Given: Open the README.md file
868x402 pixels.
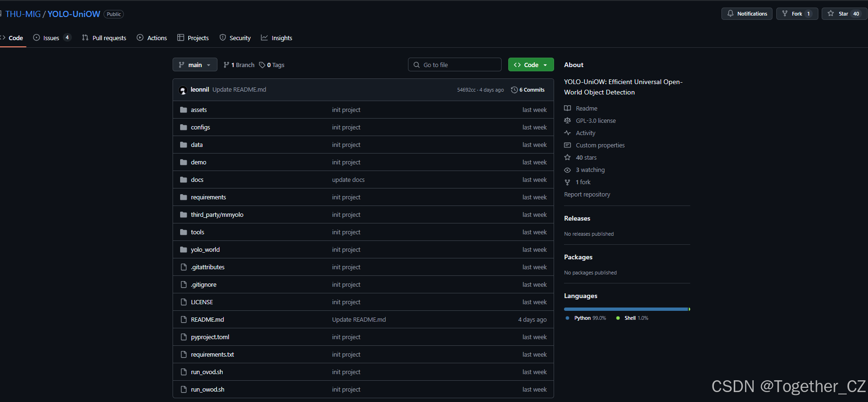Looking at the screenshot, I should coord(208,319).
